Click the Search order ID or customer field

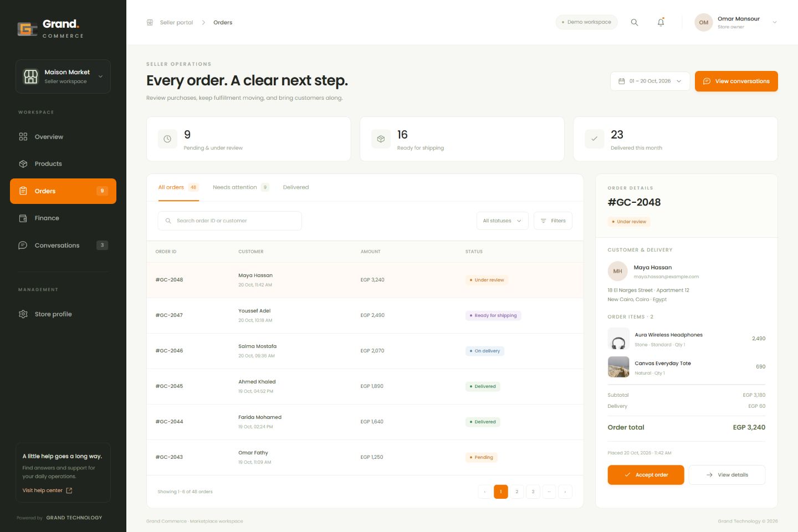230,221
